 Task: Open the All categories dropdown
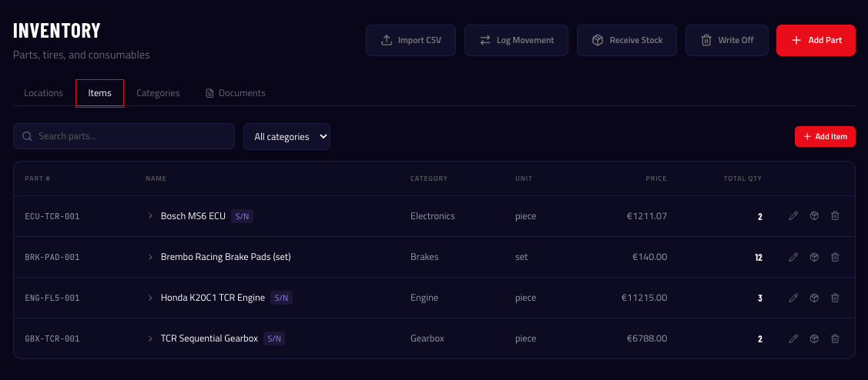(x=287, y=137)
